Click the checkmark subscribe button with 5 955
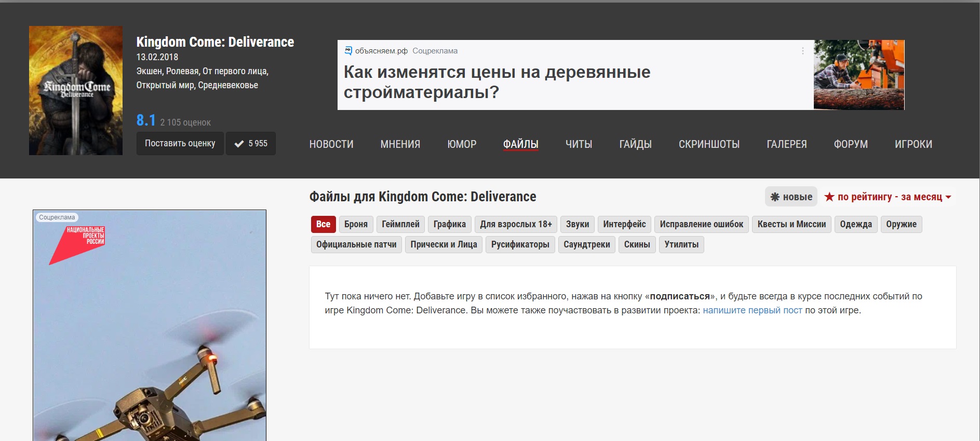The height and width of the screenshot is (441, 980). (251, 144)
